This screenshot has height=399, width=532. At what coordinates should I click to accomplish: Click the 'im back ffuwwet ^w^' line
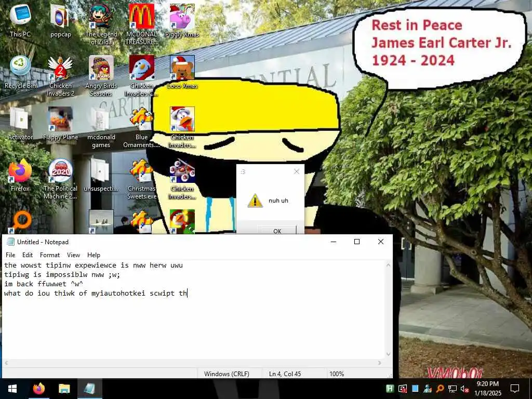44,284
